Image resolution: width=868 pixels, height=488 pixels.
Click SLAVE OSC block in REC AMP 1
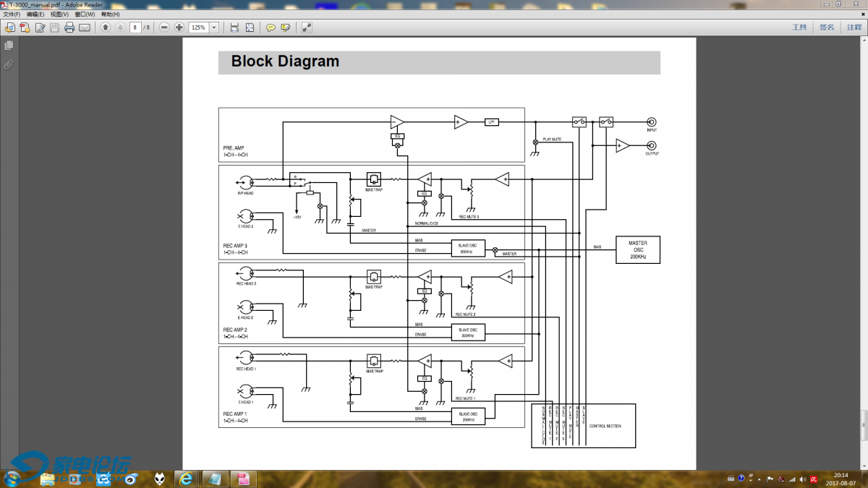click(468, 416)
